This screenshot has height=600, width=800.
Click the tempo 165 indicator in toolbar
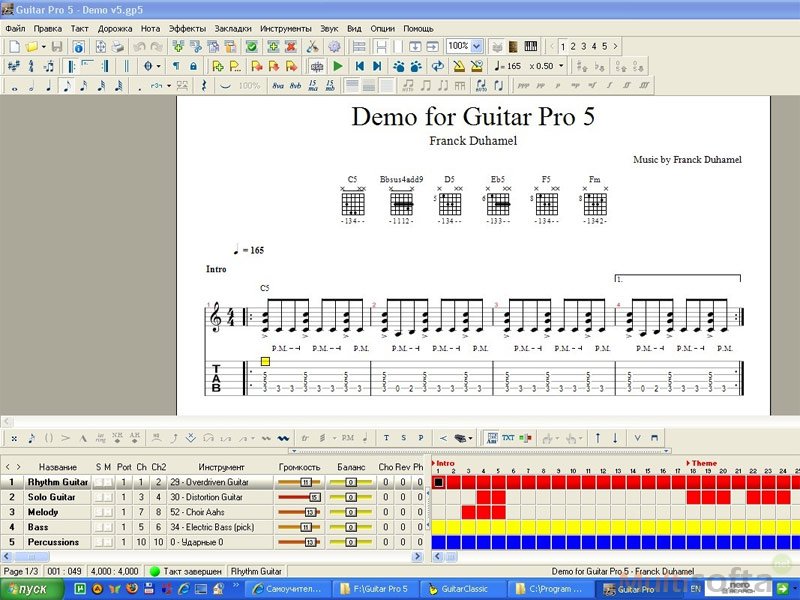tap(508, 66)
